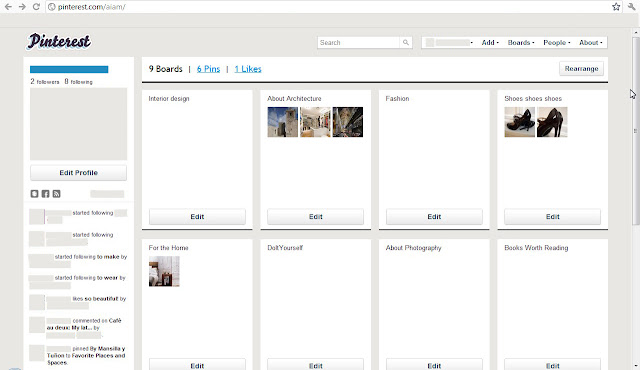The width and height of the screenshot is (640, 370).
Task: Open the Fashion board title
Action: [x=397, y=98]
